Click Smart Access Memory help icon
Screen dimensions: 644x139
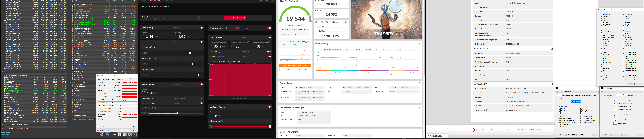226,28
